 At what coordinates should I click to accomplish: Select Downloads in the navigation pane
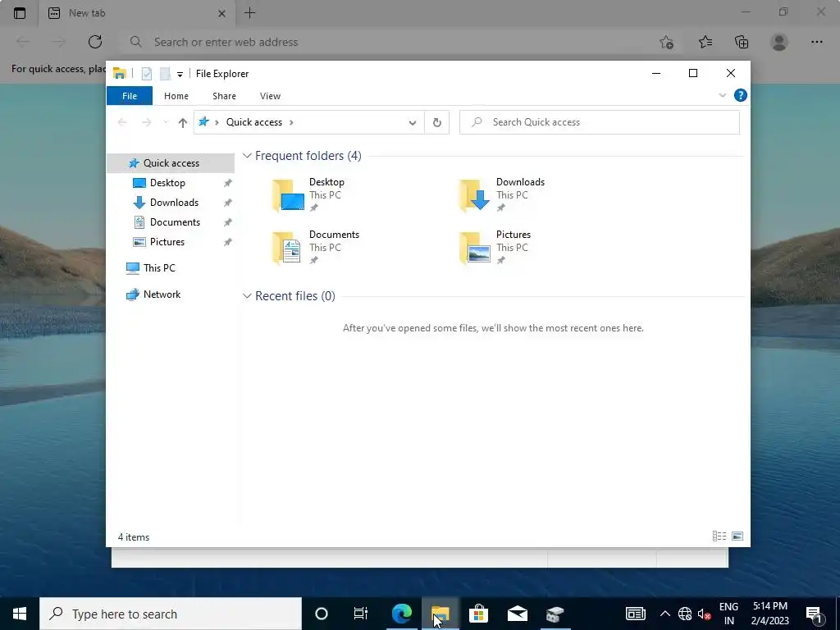pyautogui.click(x=174, y=203)
